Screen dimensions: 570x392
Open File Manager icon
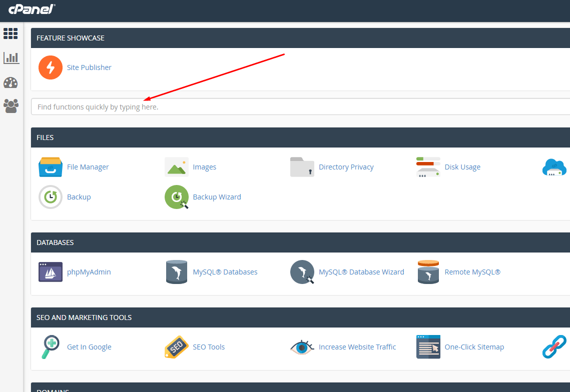coord(51,167)
